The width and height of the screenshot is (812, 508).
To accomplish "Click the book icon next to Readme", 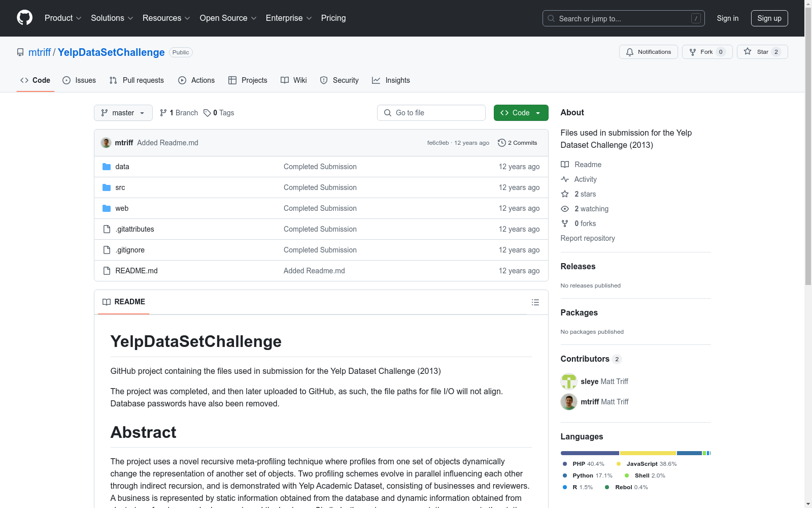I will click(565, 165).
